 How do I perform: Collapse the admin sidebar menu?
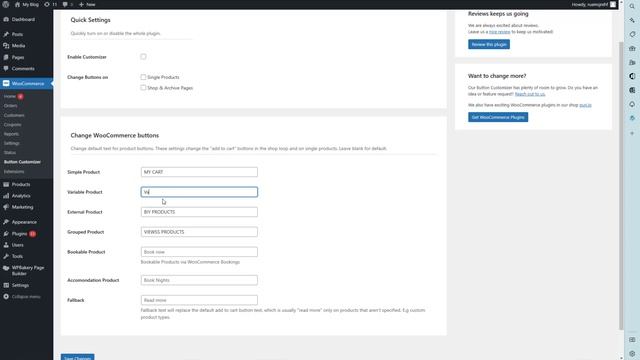[22, 297]
